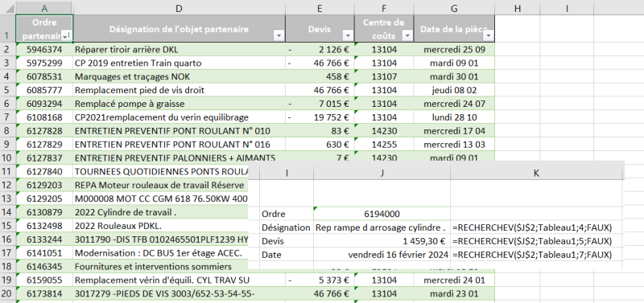Select cost center cell 14255
644x303 pixels.
pos(384,145)
